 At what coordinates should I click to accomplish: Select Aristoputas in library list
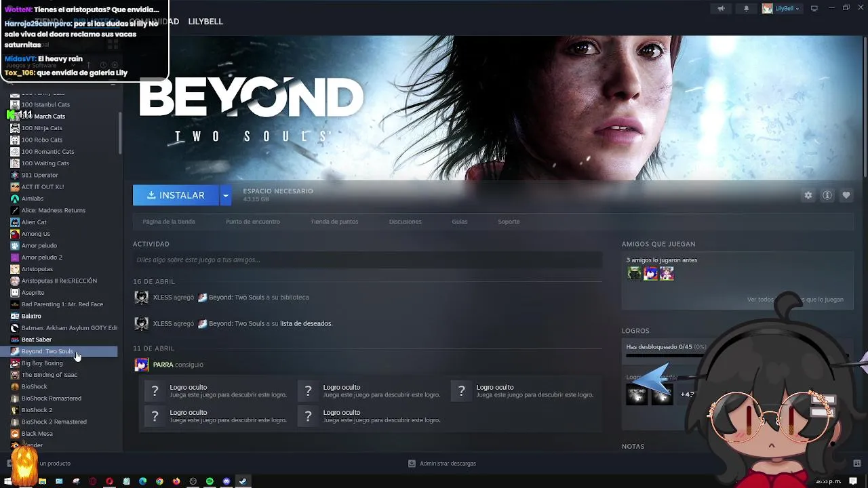(x=37, y=269)
